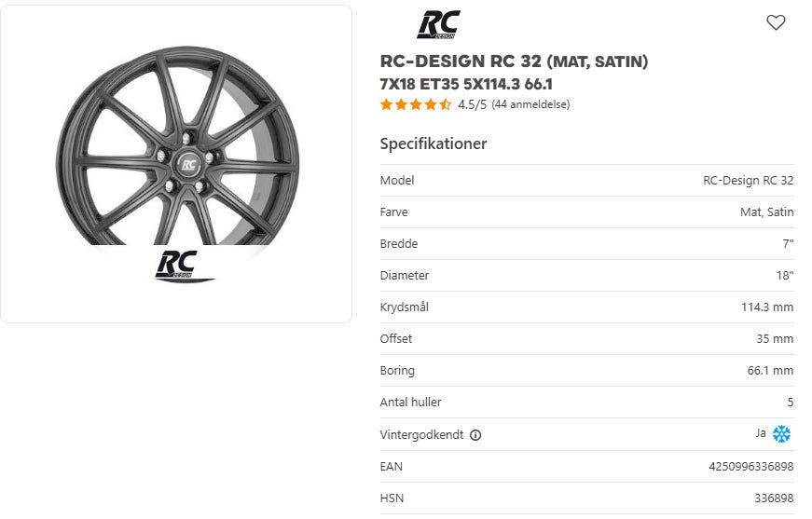Click the Offset value 35 mm
The width and height of the screenshot is (812, 519).
[x=775, y=338]
